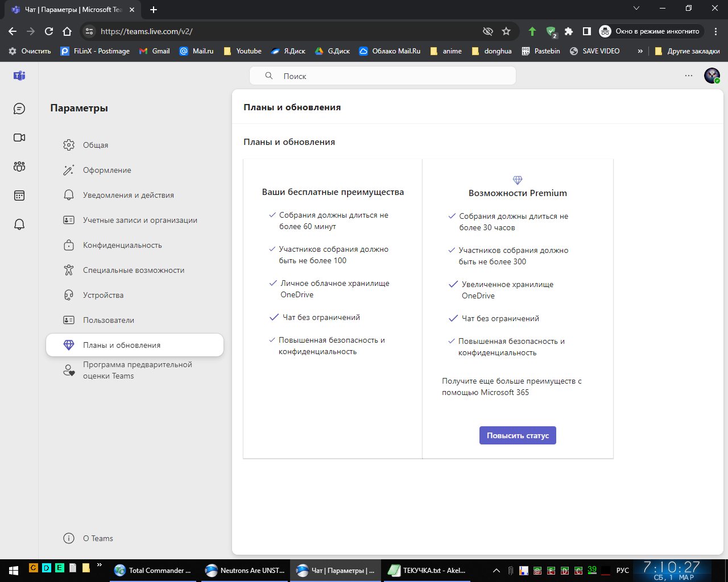Reload the Teams page

[x=49, y=31]
